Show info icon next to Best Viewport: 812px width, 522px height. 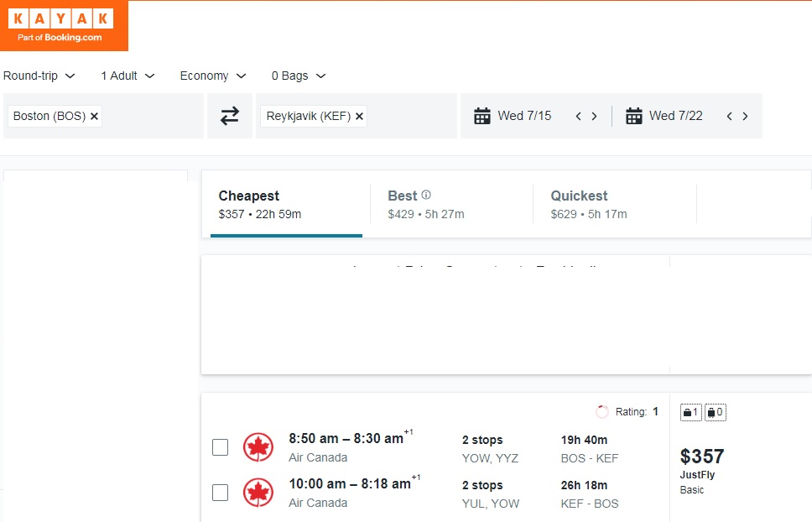[x=426, y=195]
